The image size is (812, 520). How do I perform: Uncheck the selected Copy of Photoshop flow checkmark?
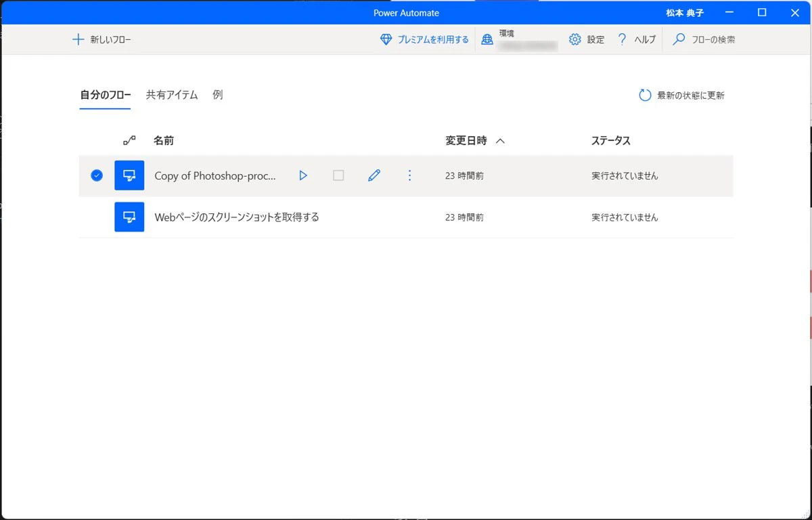(x=97, y=175)
